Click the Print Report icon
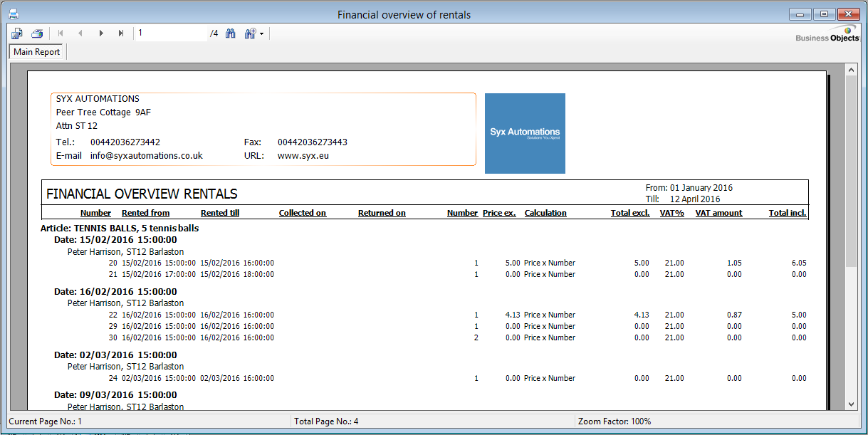 (37, 33)
